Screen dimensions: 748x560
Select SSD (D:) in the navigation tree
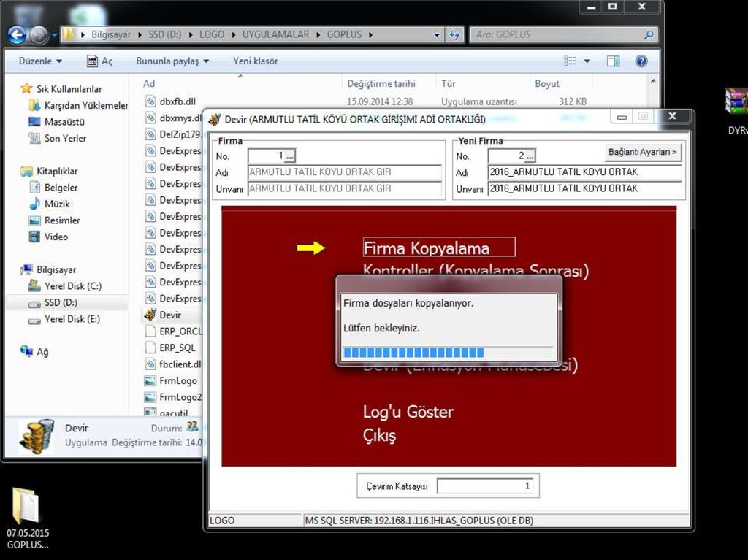pos(61,302)
